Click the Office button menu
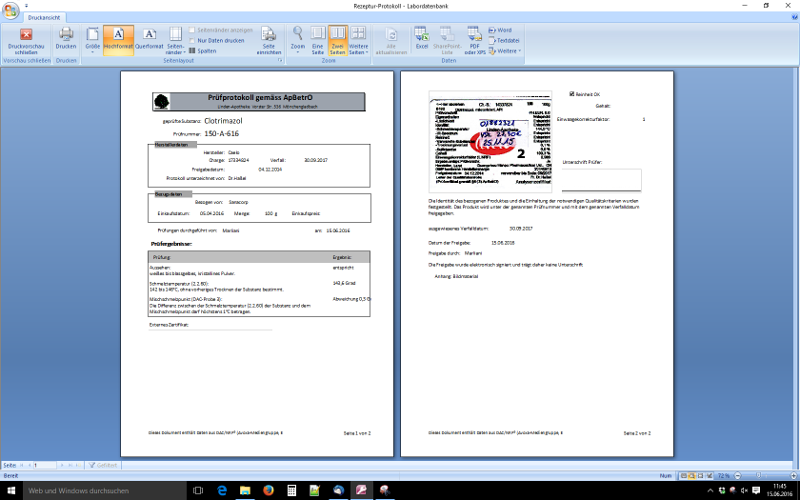The width and height of the screenshot is (800, 500). click(x=10, y=9)
